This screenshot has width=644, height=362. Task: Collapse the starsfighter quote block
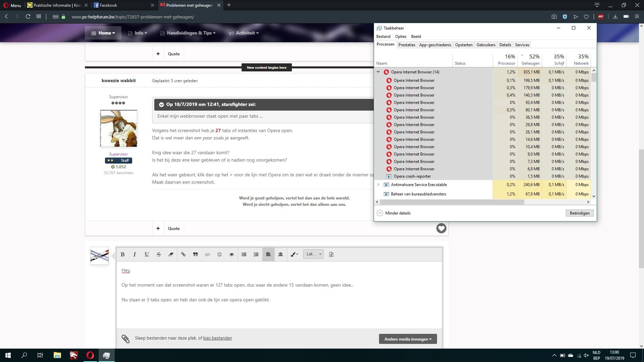(161, 105)
